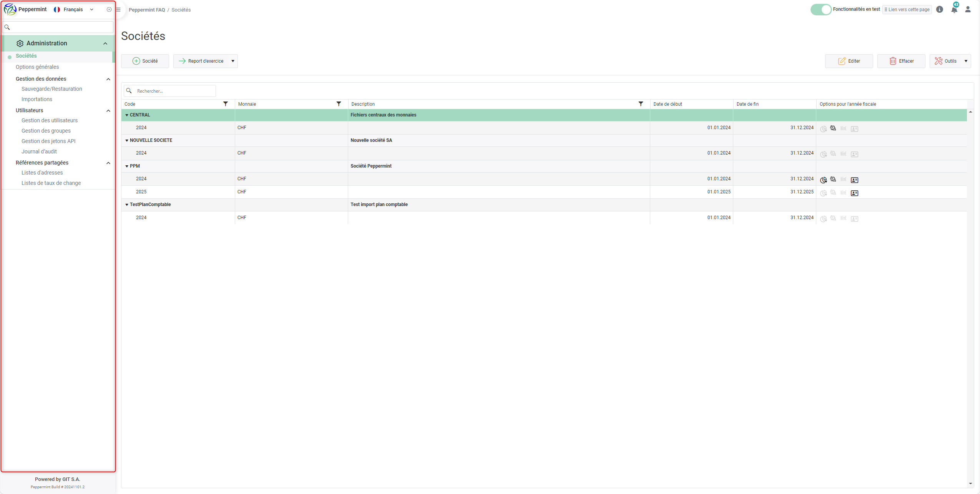Open Options générales in sidebar
Viewport: 980px width, 494px height.
click(x=37, y=67)
